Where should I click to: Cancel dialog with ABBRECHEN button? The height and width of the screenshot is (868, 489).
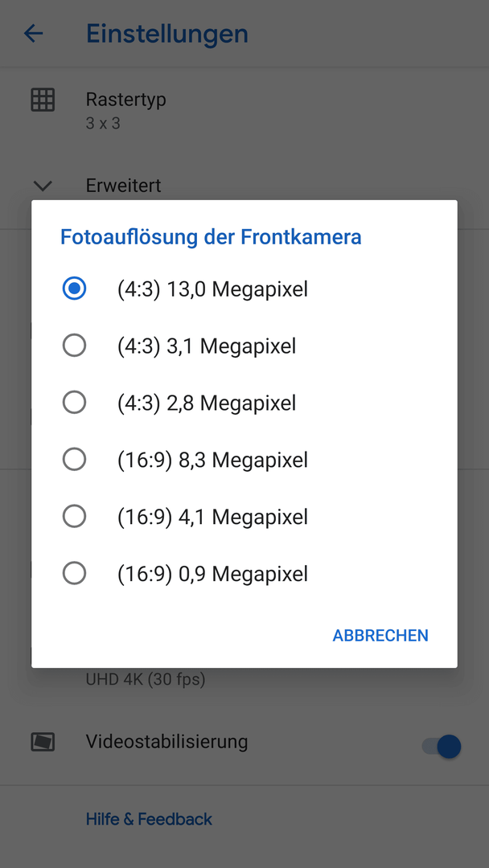[380, 636]
